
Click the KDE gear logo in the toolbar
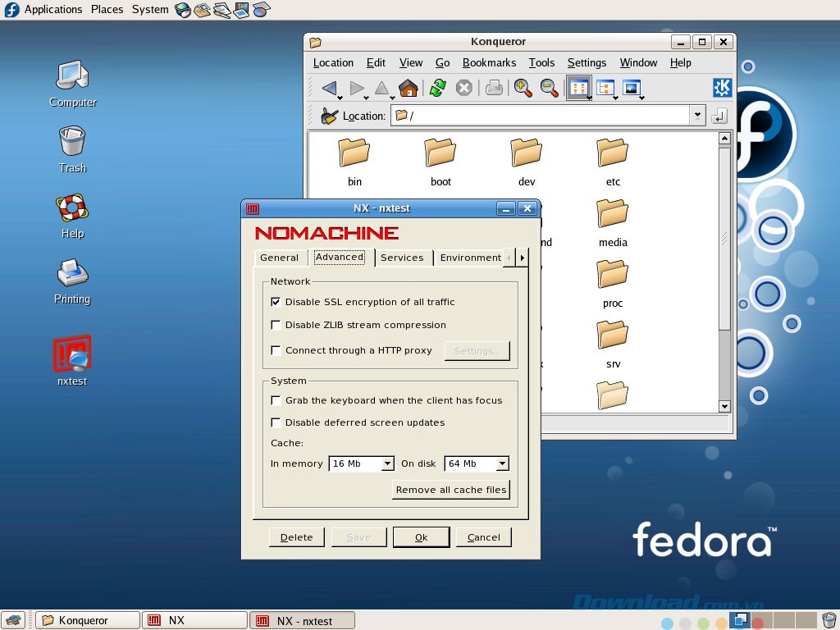click(720, 88)
